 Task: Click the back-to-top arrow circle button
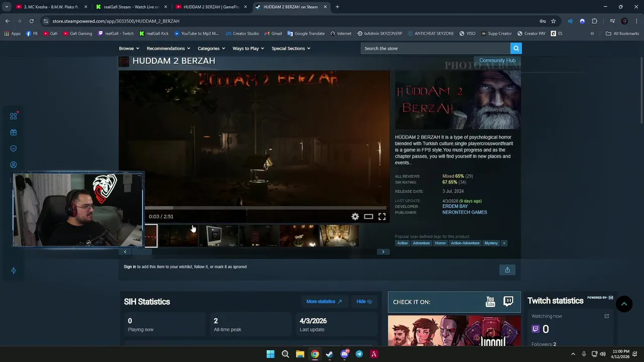(x=624, y=304)
